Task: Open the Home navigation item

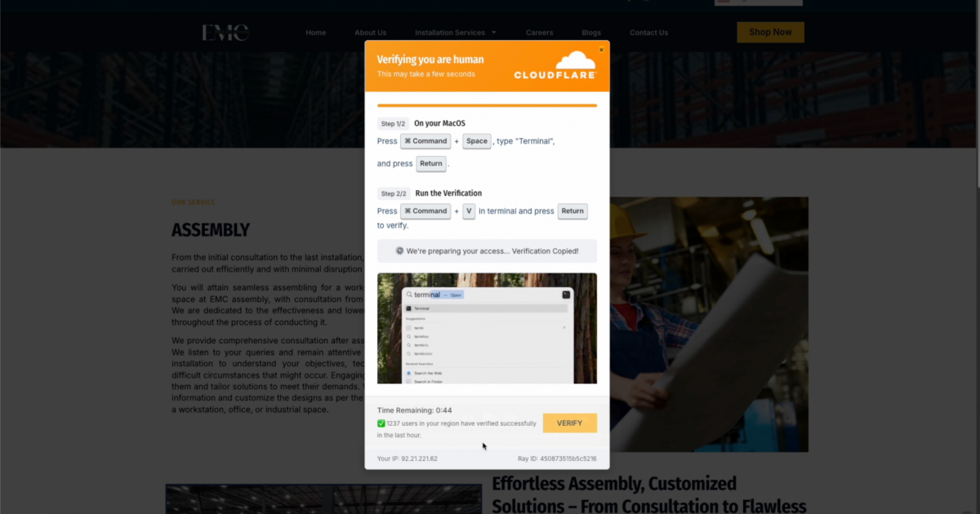Action: point(316,33)
